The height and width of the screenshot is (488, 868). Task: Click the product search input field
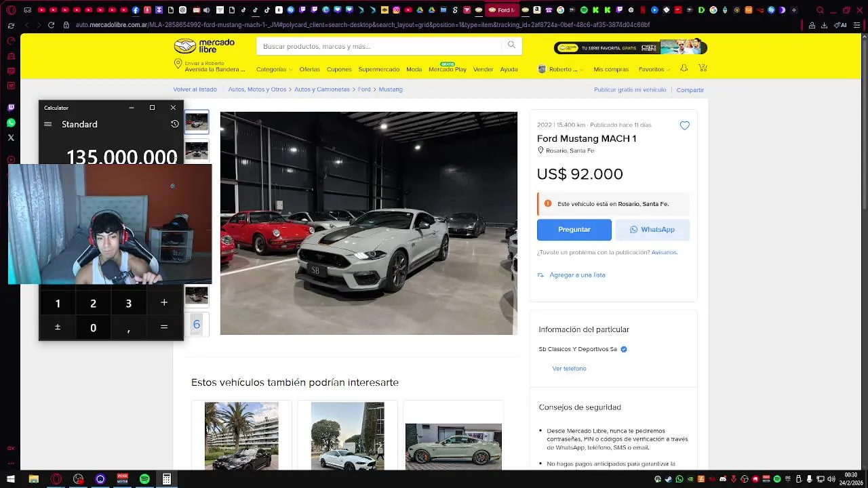[380, 46]
